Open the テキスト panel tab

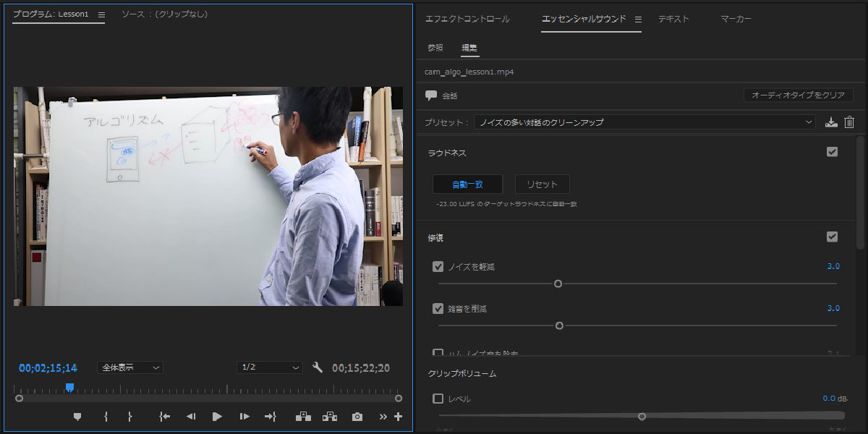tap(673, 19)
